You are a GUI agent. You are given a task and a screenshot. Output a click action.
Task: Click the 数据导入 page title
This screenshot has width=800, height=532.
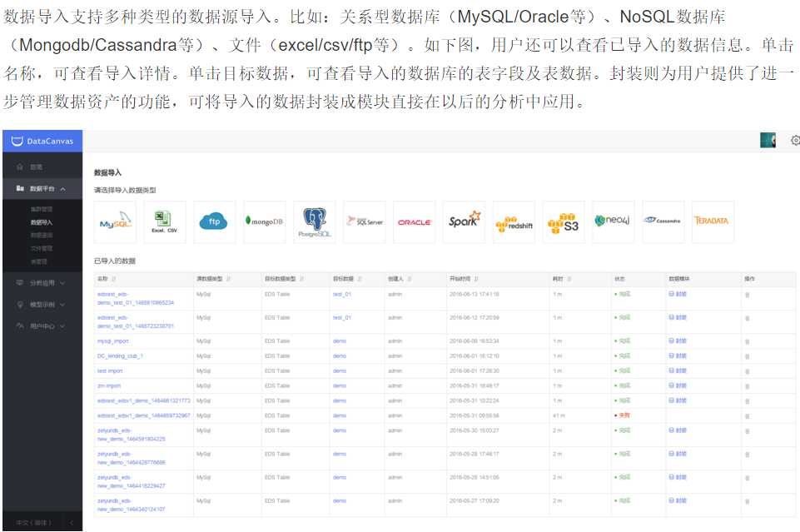tap(107, 173)
